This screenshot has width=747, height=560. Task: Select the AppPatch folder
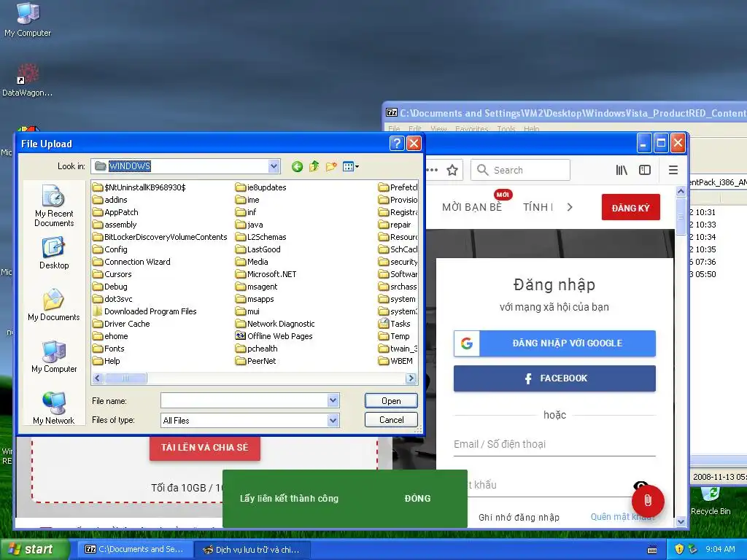pos(116,212)
